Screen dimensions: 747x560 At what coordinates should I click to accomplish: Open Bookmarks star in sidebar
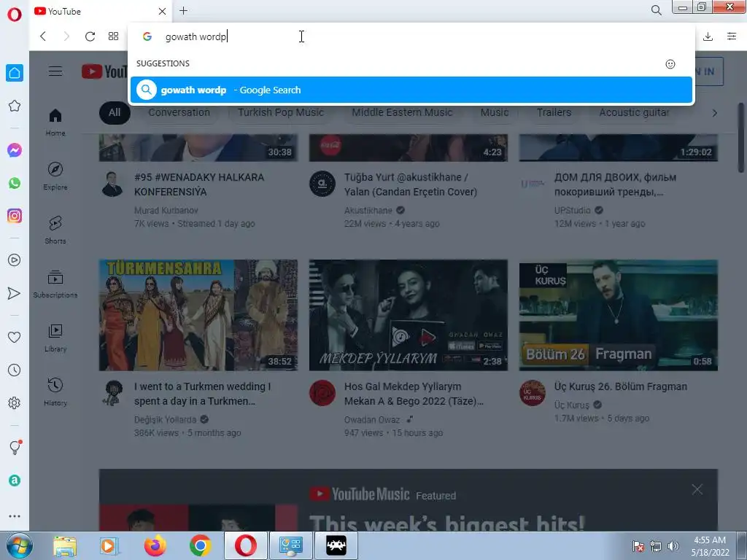(15, 106)
